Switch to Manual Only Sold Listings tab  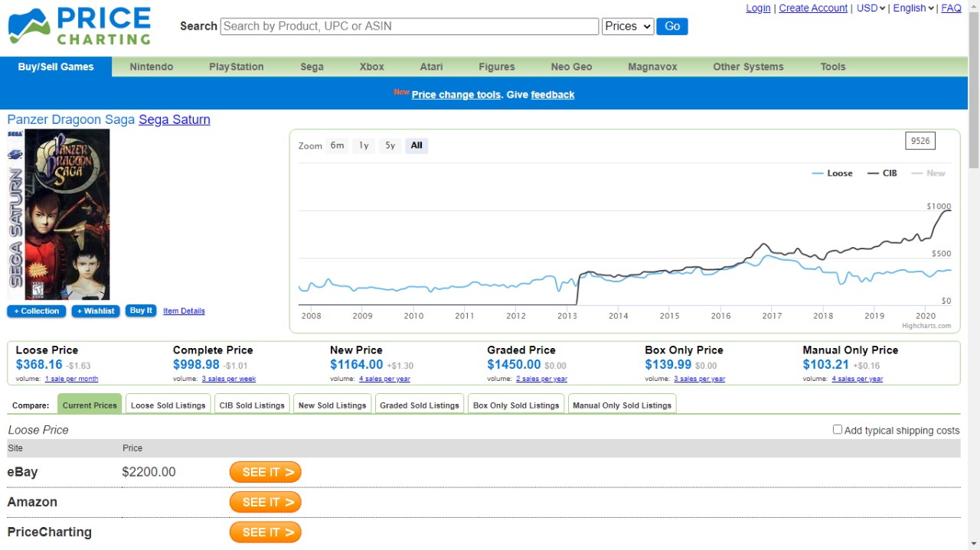[622, 405]
